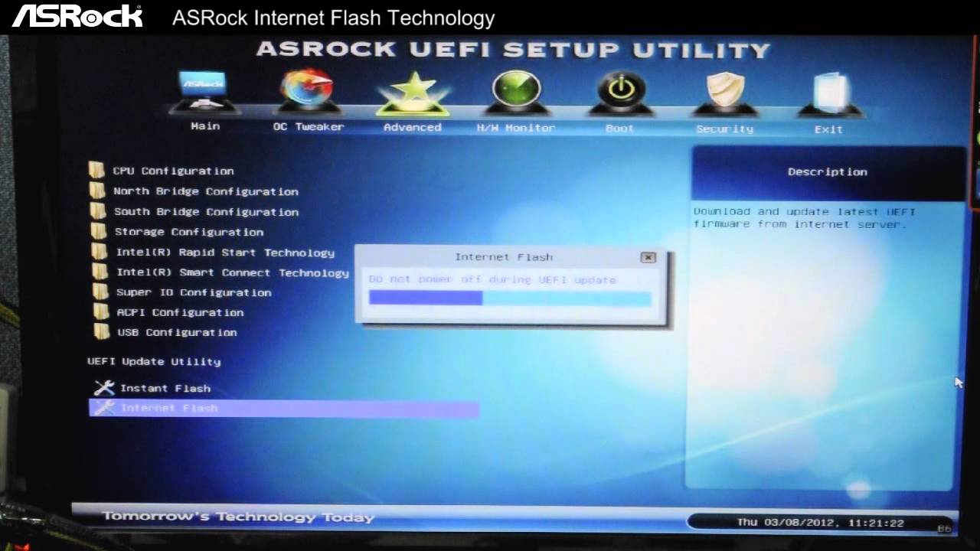This screenshot has height=551, width=980.
Task: Close the Internet Flash dialog
Action: coord(648,257)
